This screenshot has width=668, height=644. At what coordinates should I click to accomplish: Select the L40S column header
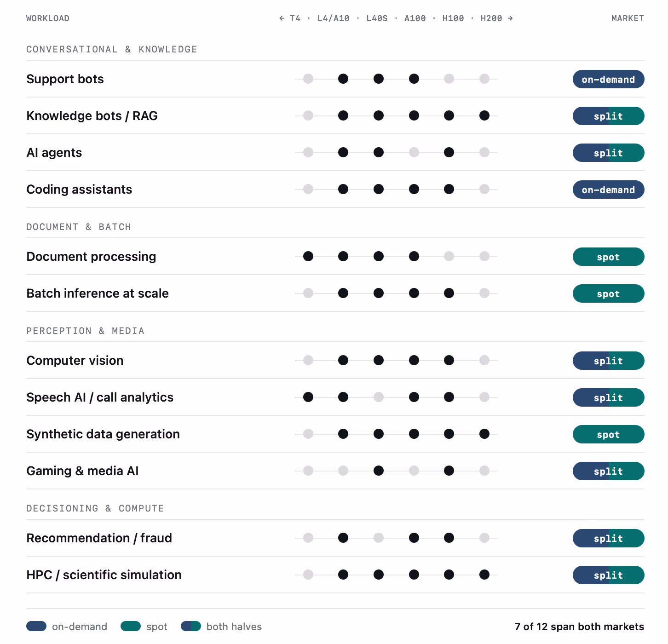377,18
